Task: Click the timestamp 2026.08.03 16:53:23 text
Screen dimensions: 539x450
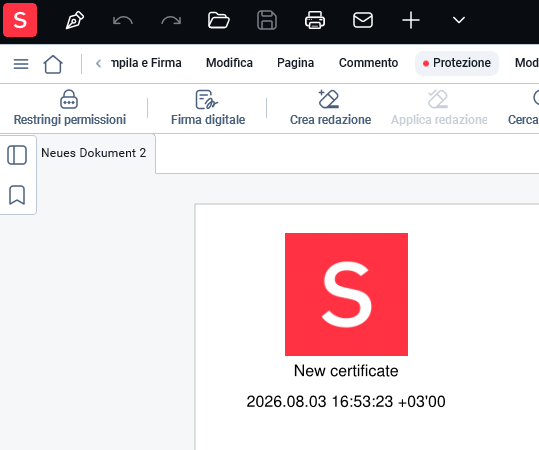Action: pos(346,402)
